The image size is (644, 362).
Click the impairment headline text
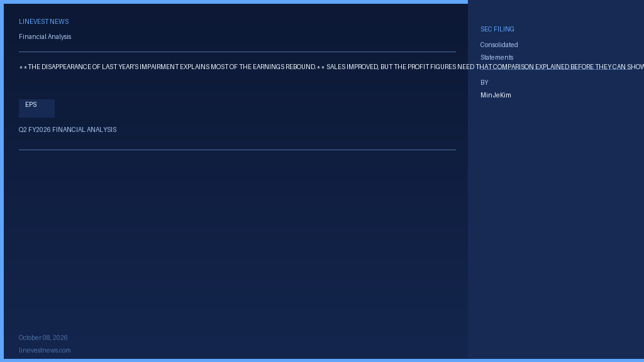(172, 67)
